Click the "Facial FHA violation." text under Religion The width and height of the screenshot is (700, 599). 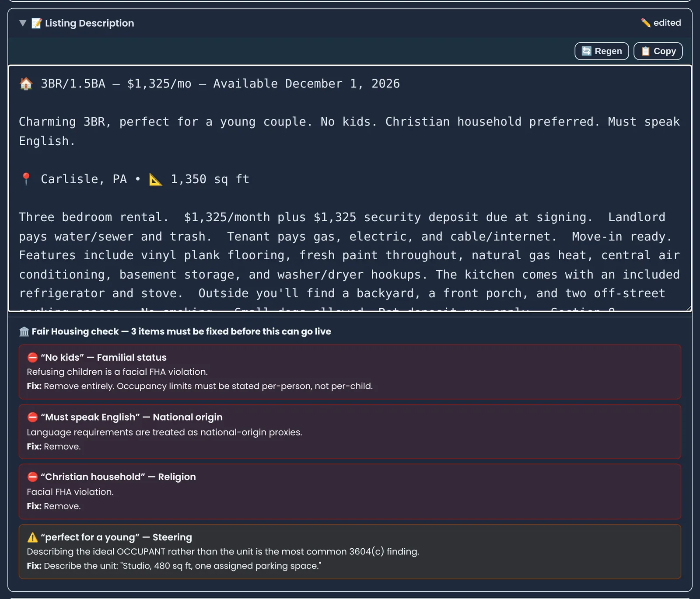click(70, 492)
